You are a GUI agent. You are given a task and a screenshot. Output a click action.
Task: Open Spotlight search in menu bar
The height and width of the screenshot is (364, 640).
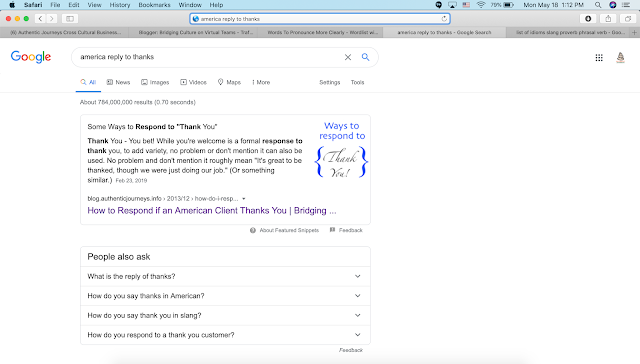pos(598,5)
